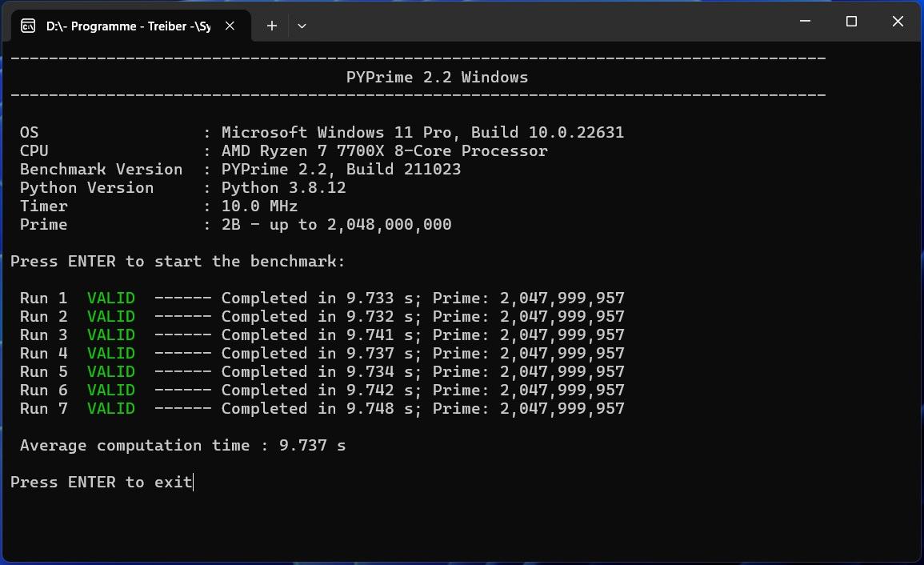Click the 'Benchmark Version' label
This screenshot has height=565, width=924.
(102, 170)
